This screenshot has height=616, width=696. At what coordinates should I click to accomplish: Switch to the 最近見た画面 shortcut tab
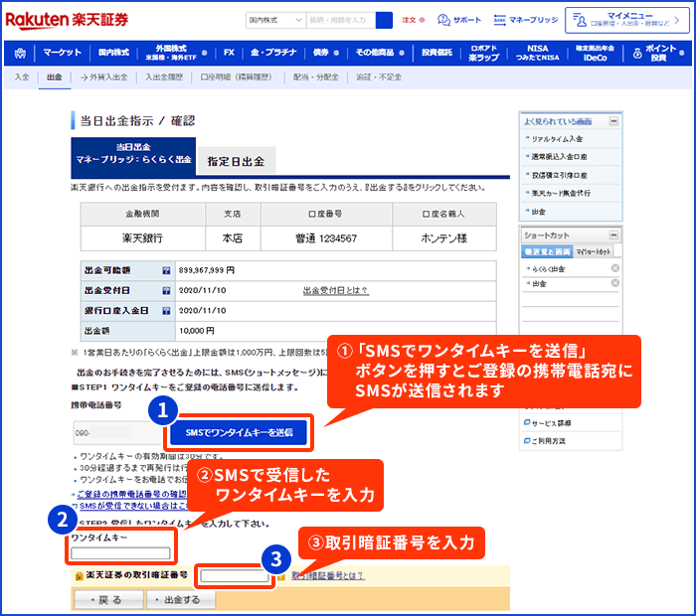(547, 252)
